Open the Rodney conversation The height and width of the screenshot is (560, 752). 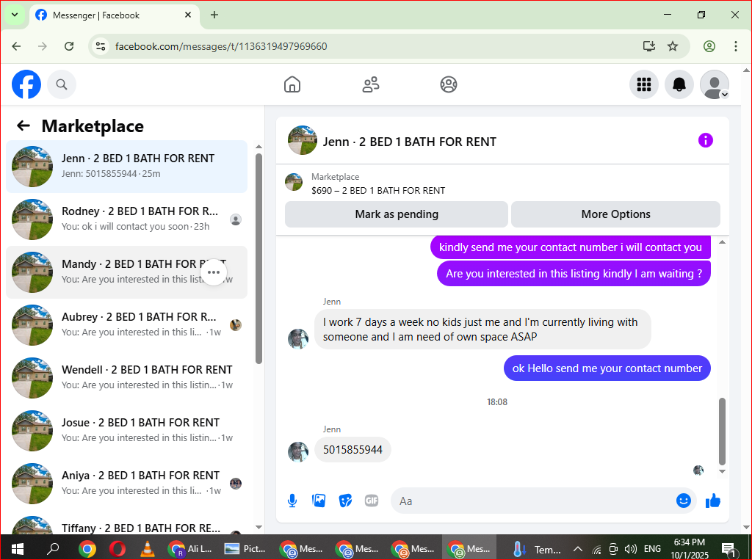[126, 219]
